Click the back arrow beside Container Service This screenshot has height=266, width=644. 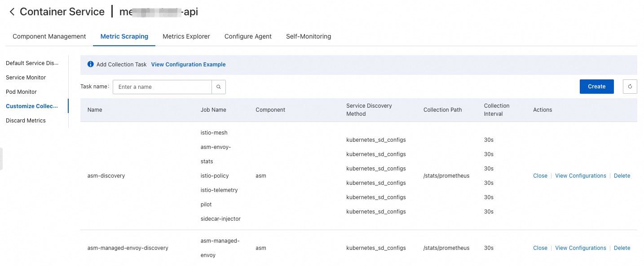tap(12, 12)
